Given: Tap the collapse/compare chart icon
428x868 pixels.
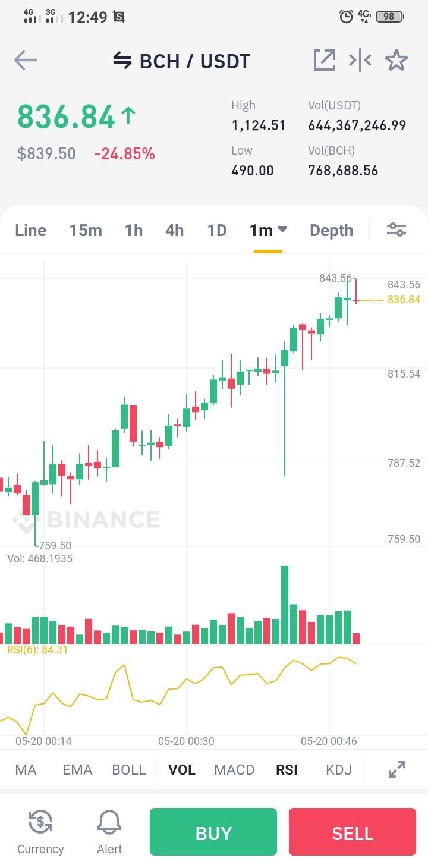Looking at the screenshot, I should 360,60.
